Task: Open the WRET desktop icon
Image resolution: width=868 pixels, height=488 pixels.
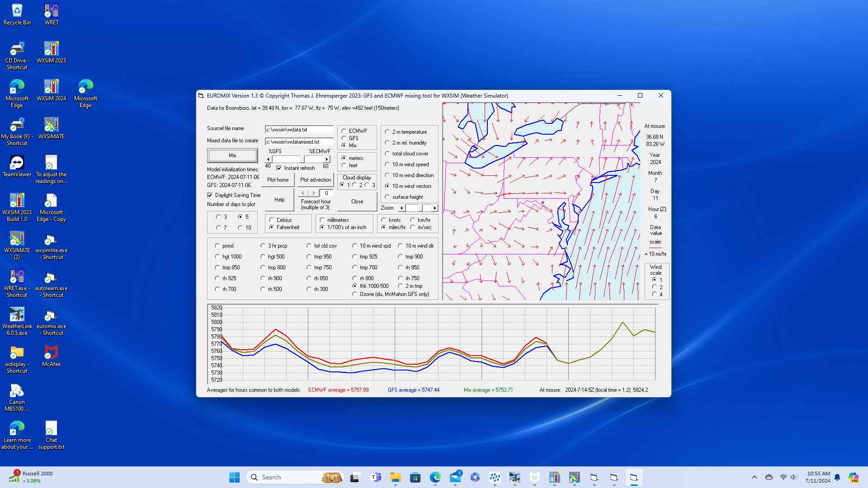Action: coord(52,14)
